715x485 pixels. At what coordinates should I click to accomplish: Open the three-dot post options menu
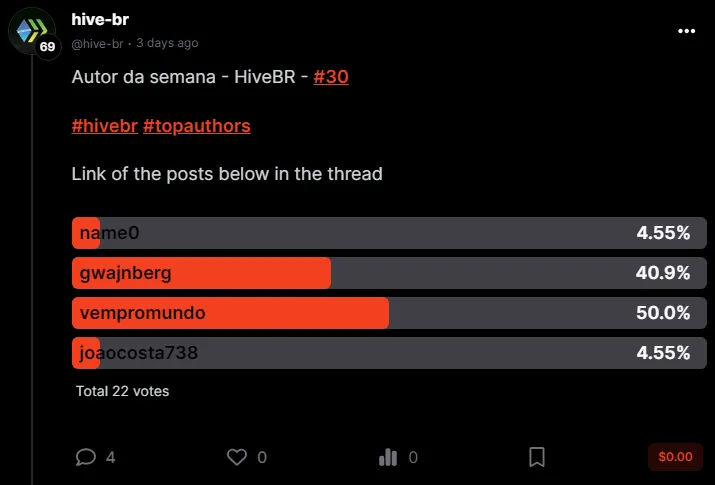[686, 31]
